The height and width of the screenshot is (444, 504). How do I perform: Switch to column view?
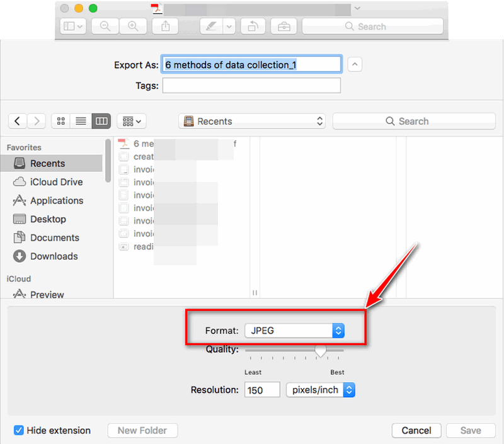pyautogui.click(x=101, y=121)
